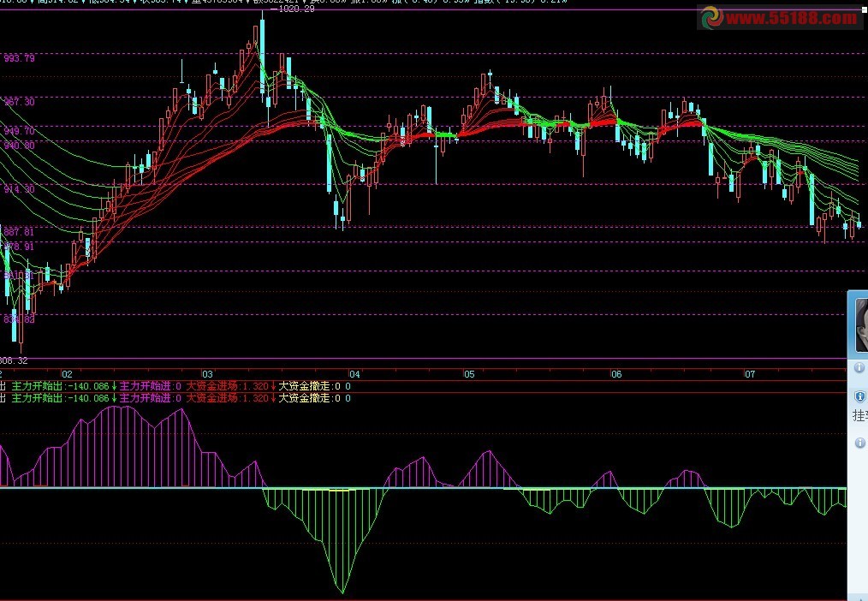
Task: Click the 挂 text in the side panel
Action: point(859,416)
